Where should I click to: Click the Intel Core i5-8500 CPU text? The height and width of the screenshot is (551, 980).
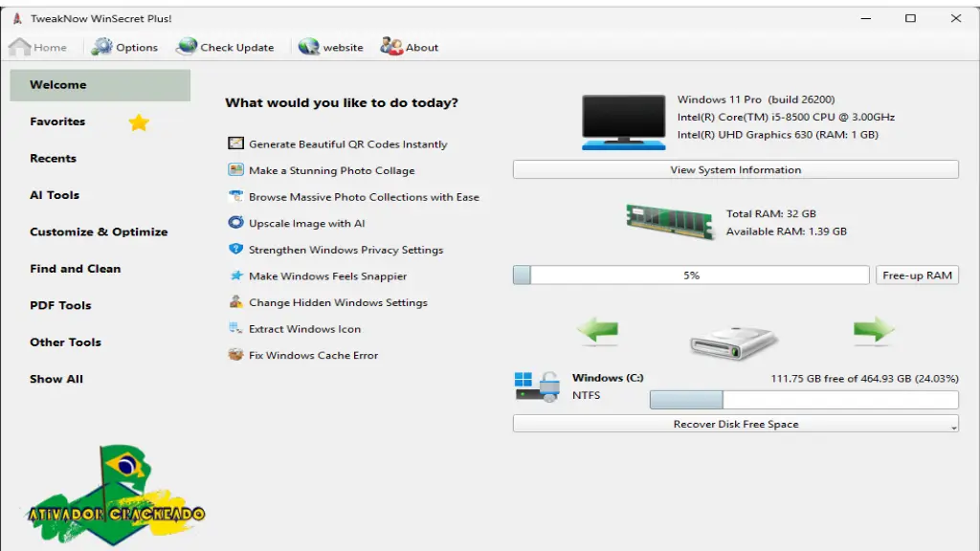click(787, 117)
